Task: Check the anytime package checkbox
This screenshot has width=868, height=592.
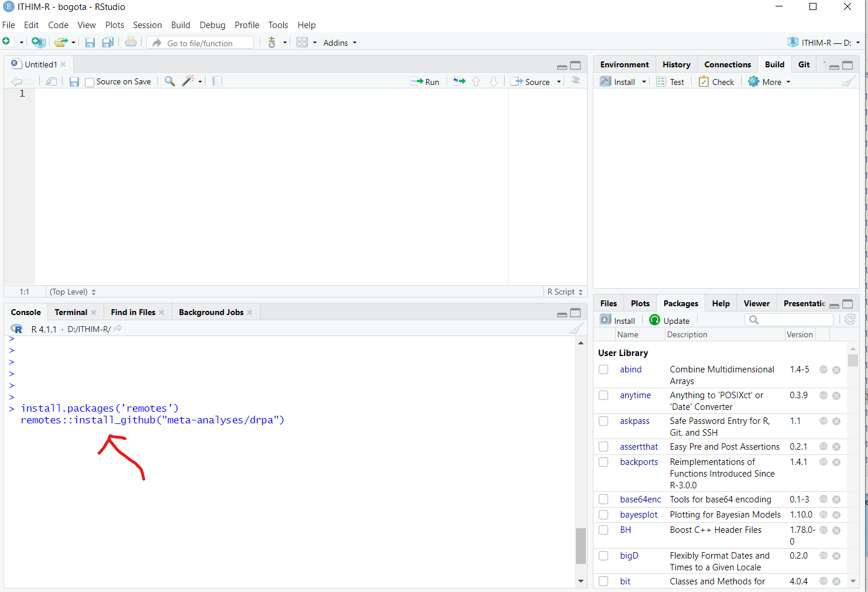Action: tap(603, 396)
